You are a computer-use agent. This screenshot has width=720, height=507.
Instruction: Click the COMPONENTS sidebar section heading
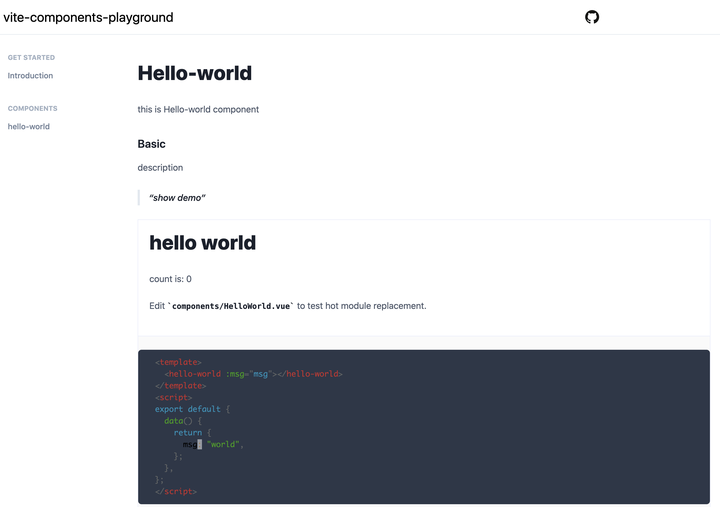coord(33,108)
